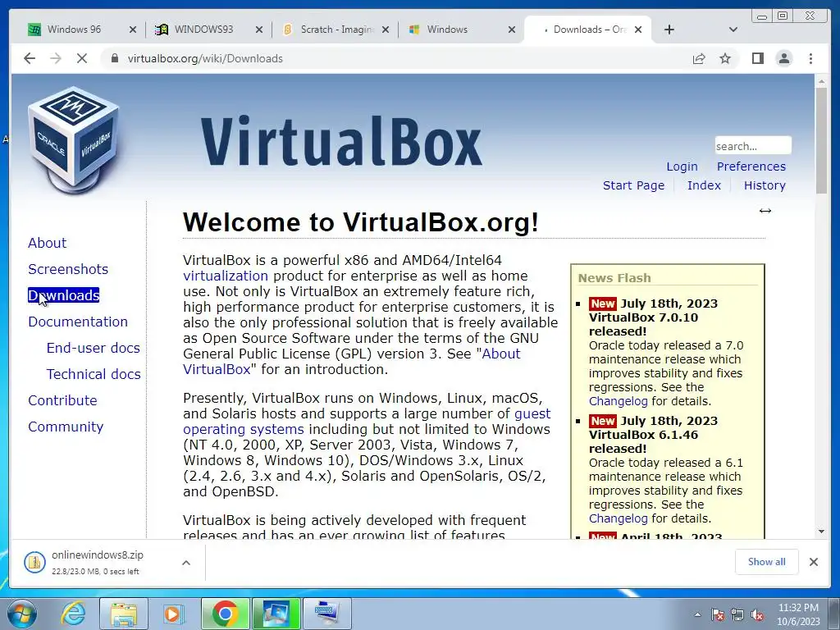Image resolution: width=840 pixels, height=630 pixels.
Task: Open the Index link
Action: click(704, 185)
